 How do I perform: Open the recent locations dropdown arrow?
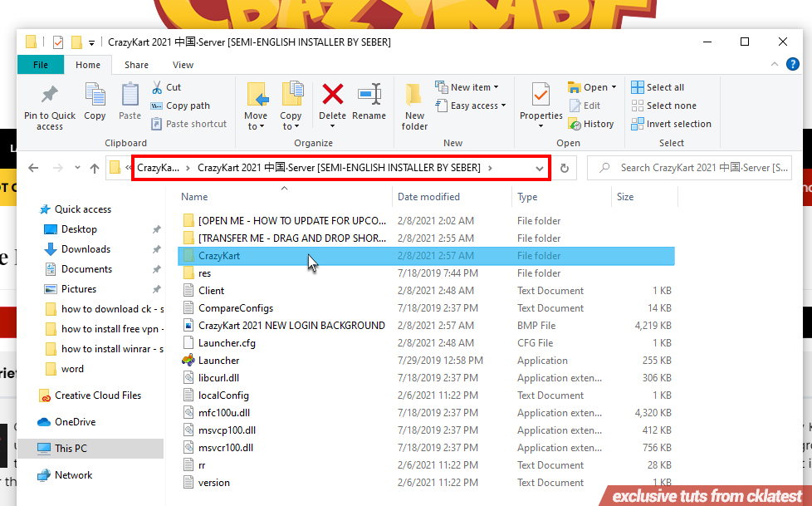[77, 168]
